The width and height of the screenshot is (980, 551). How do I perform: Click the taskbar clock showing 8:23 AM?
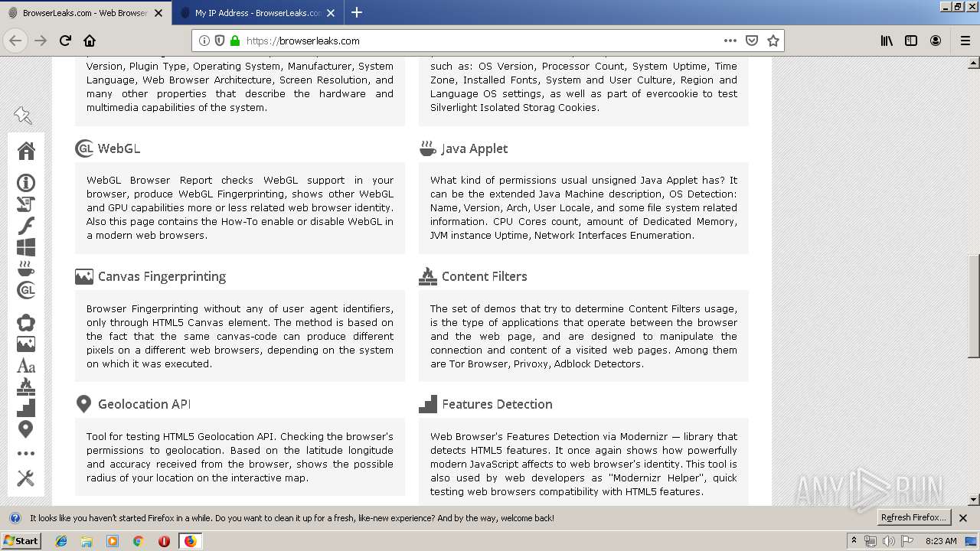tap(941, 541)
